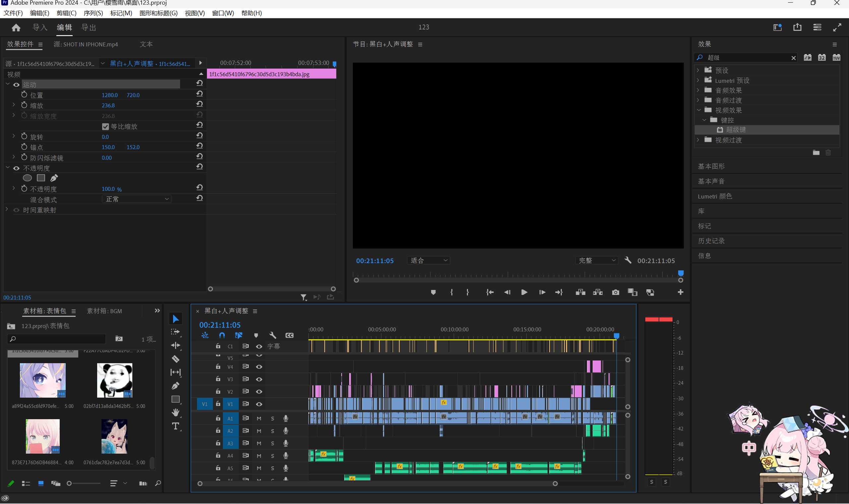Click Lift button in Program Monitor
This screenshot has width=849, height=504.
coord(580,292)
